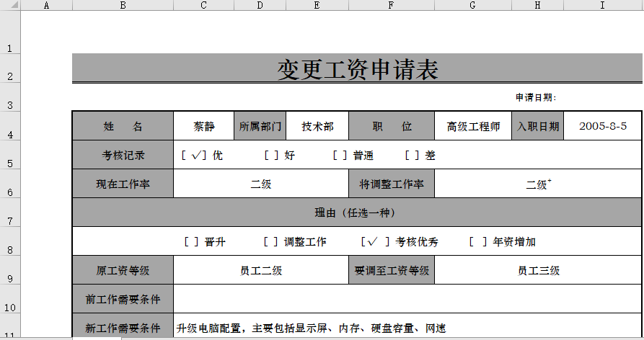Click the 申请日期 label cell

point(535,98)
